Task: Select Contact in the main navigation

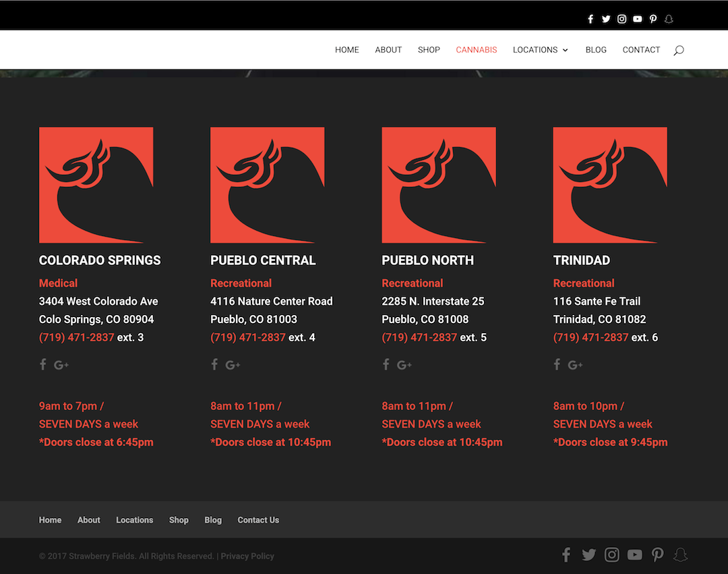Action: [641, 50]
